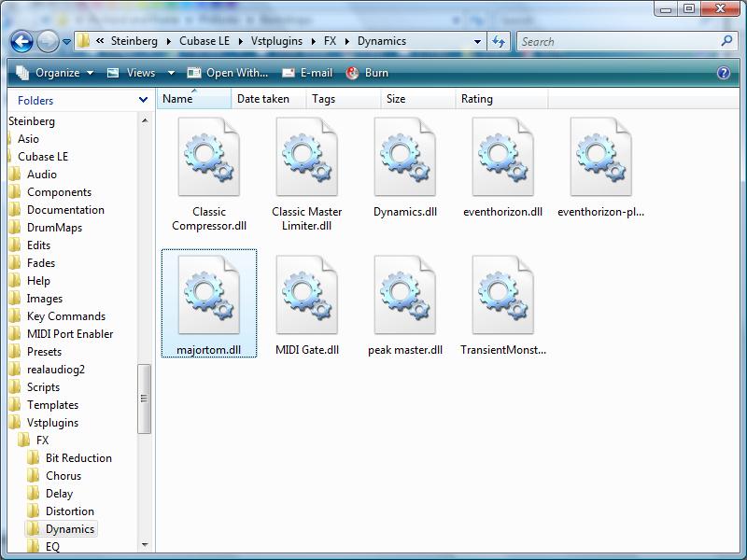The width and height of the screenshot is (747, 560).
Task: Select Key Commands folder in tree
Action: tap(66, 316)
